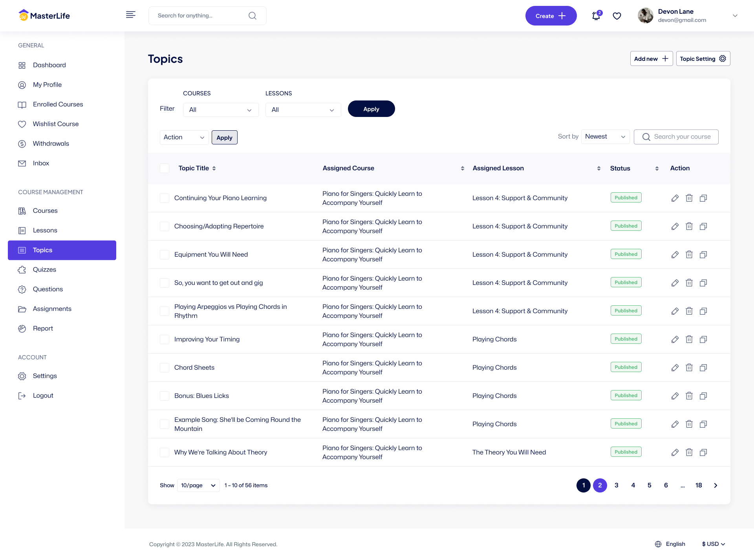The height and width of the screenshot is (560, 754).
Task: Open Topic Setting gear button
Action: click(x=703, y=59)
